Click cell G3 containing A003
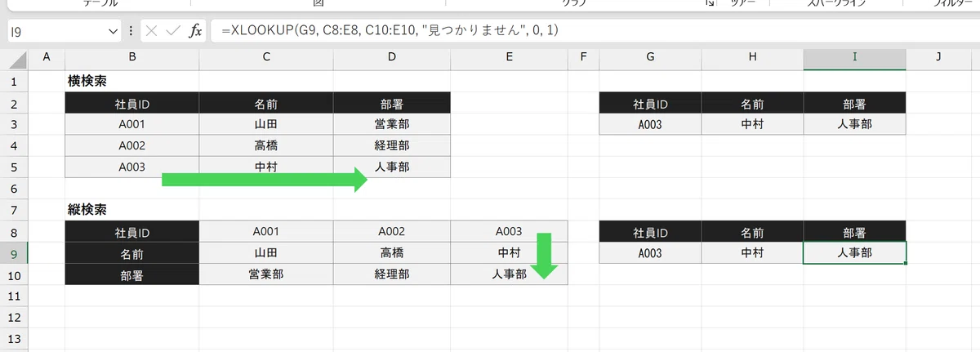The height and width of the screenshot is (352, 980). [x=650, y=124]
